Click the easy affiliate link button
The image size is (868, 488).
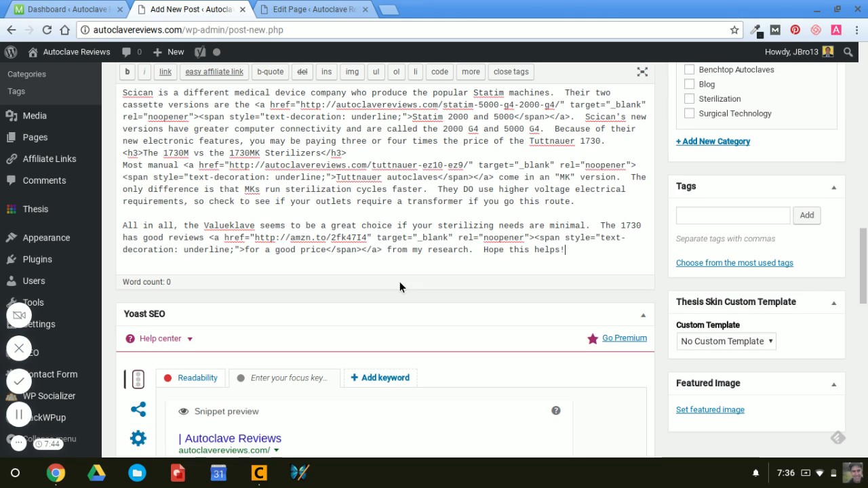214,71
